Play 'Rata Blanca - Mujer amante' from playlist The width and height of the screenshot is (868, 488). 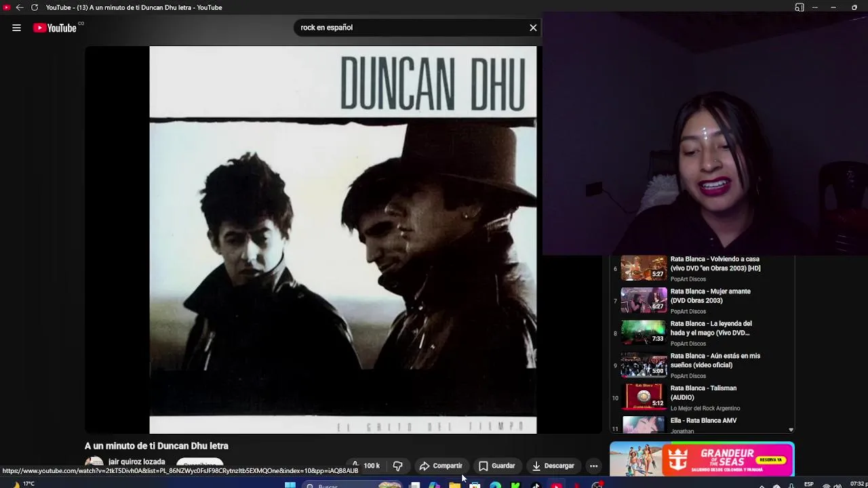[x=711, y=296]
